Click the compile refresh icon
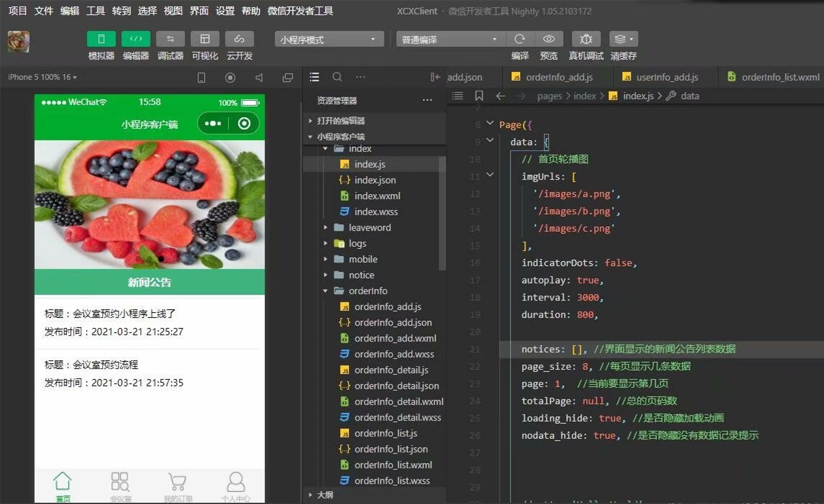Screen dimensions: 824x504 point(519,39)
